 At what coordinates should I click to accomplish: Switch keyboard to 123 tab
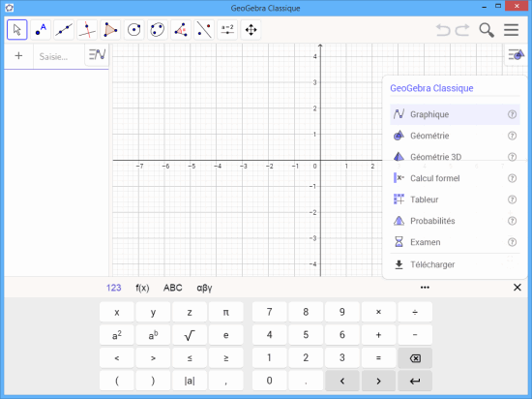pos(114,288)
